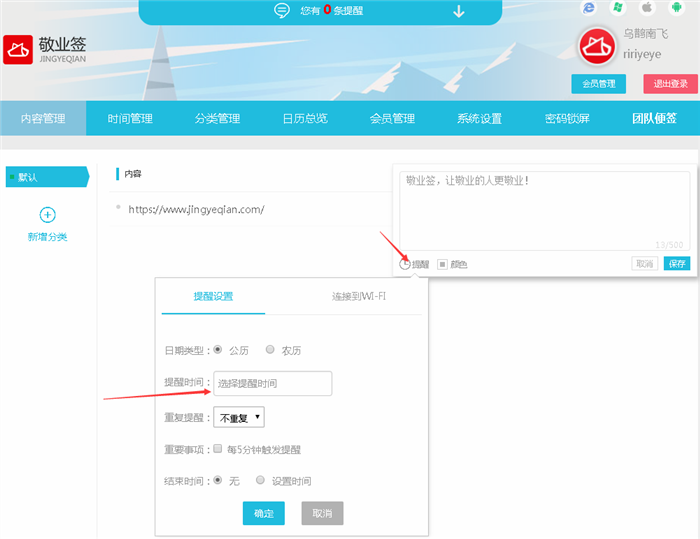
Task: Open 分类管理 in the navigation bar
Action: click(217, 118)
